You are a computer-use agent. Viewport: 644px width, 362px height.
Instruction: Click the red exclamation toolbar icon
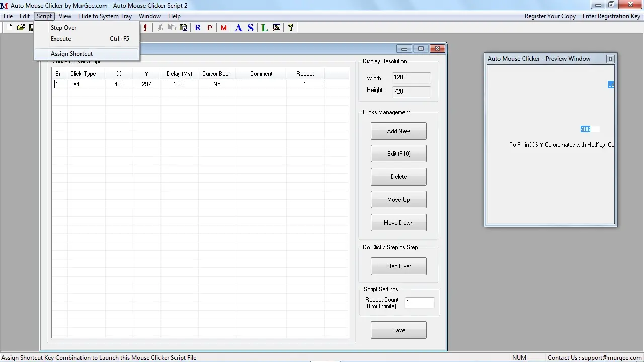[x=145, y=28]
